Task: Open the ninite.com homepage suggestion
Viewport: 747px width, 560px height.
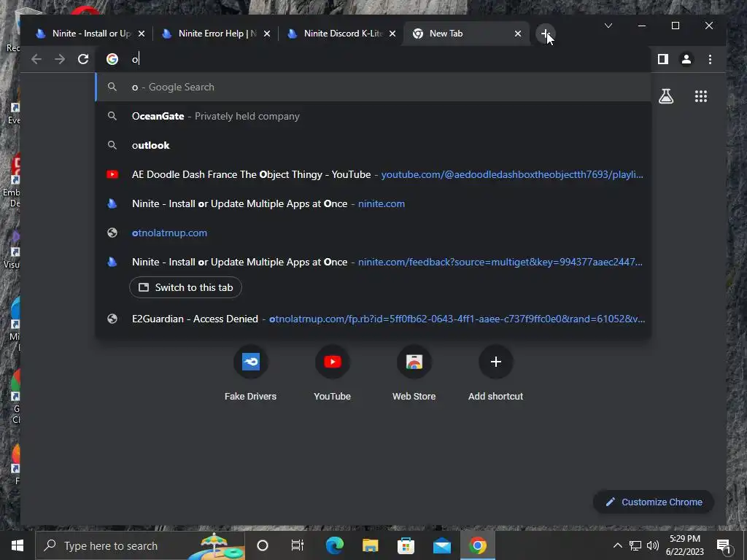Action: point(373,203)
